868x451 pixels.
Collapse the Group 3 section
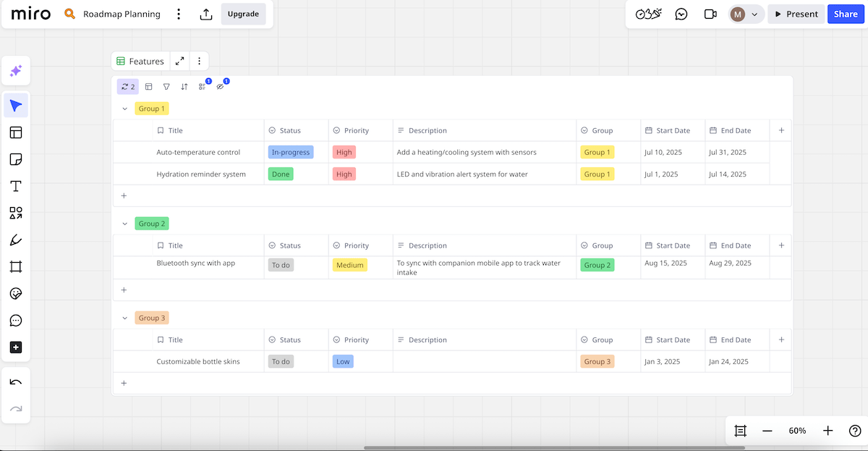124,318
